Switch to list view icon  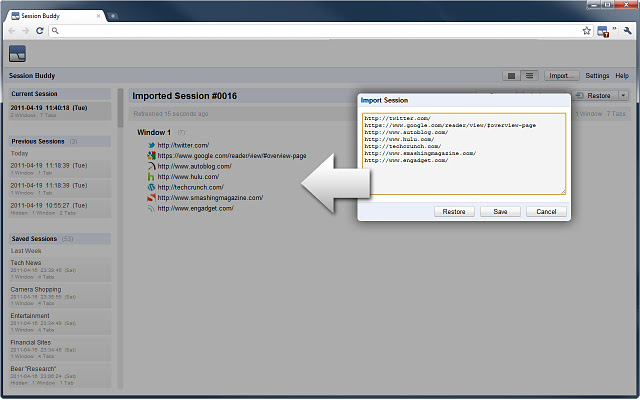(529, 76)
